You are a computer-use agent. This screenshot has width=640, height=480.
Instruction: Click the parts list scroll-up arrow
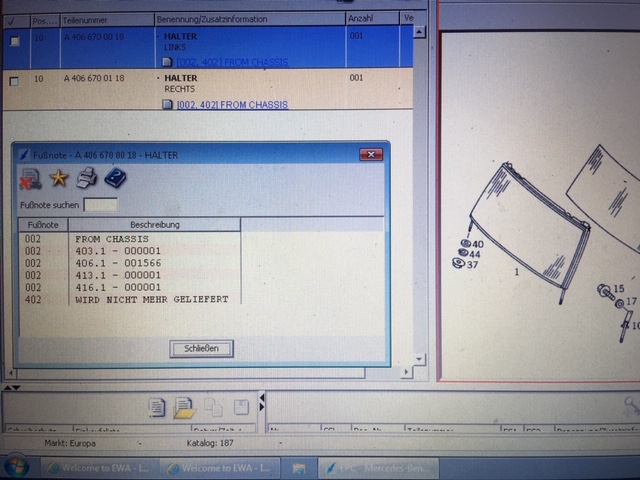point(419,32)
